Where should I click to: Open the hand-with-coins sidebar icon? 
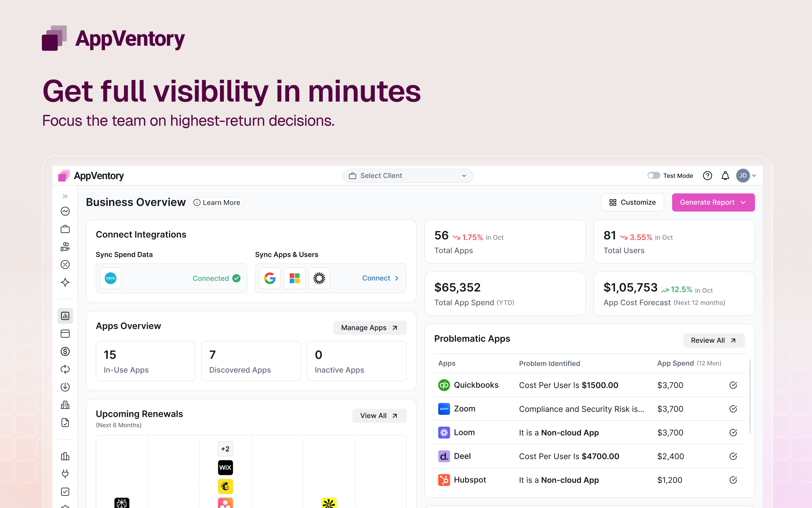click(65, 247)
